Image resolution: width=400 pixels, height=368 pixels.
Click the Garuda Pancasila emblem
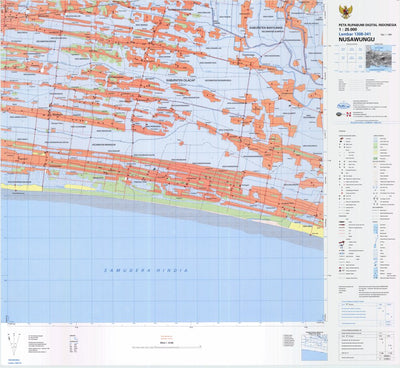point(346,12)
